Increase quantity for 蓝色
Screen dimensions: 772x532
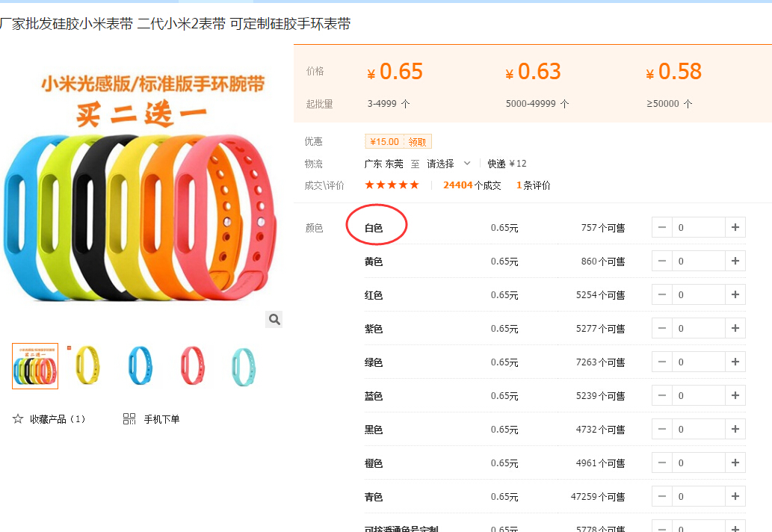click(x=735, y=395)
